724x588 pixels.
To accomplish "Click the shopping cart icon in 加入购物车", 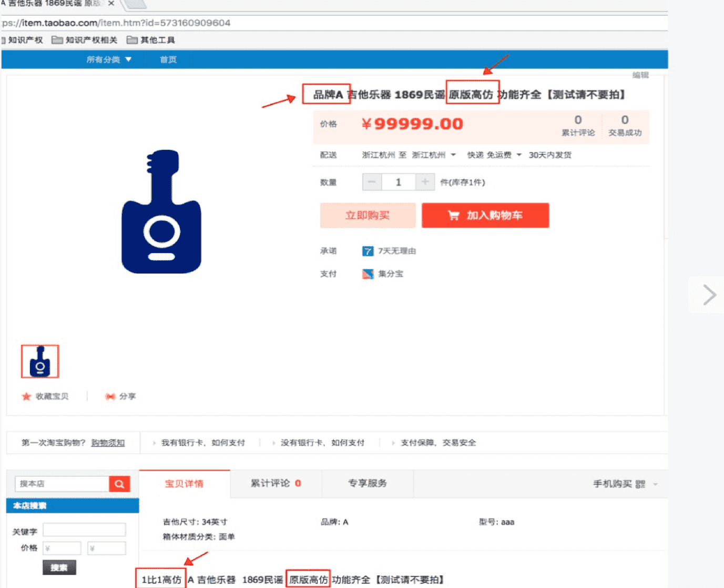I will [453, 215].
